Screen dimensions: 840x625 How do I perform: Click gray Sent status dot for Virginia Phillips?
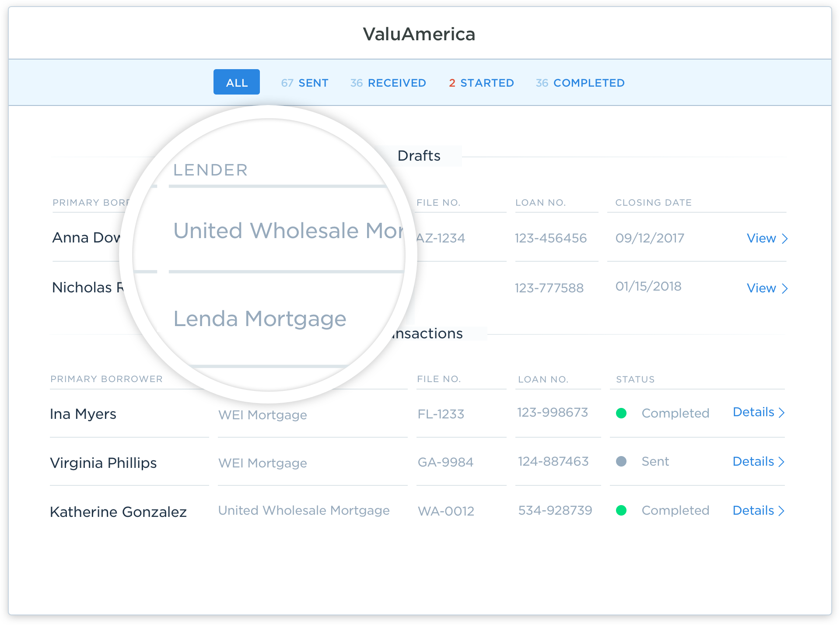pyautogui.click(x=621, y=461)
